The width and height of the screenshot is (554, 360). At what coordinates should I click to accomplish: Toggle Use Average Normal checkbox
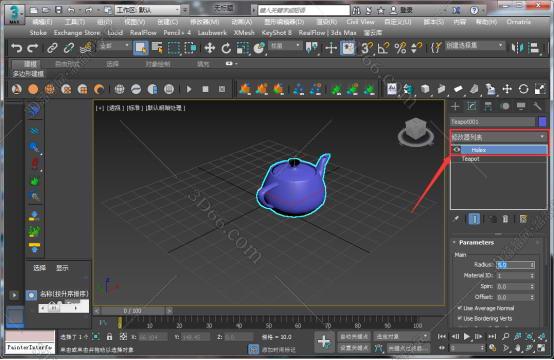point(460,308)
